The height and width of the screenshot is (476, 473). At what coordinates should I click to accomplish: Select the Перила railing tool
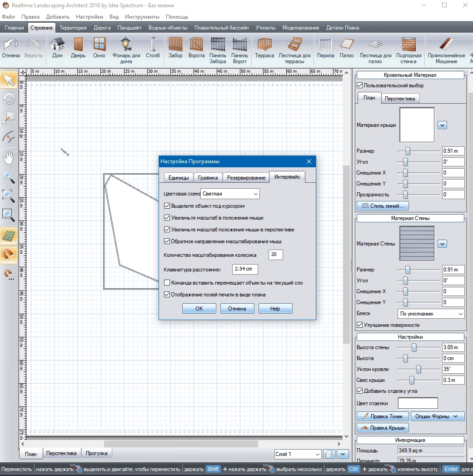point(325,49)
